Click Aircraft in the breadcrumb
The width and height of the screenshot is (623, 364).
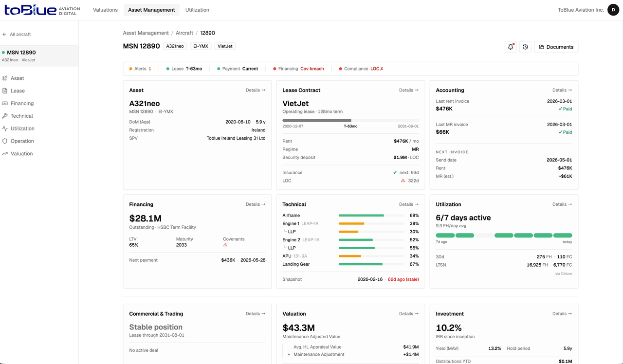(x=184, y=33)
